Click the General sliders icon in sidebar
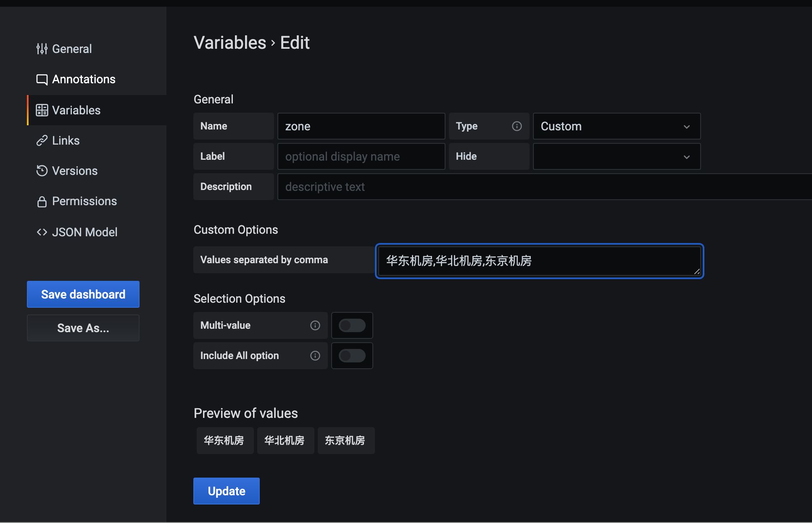 42,49
